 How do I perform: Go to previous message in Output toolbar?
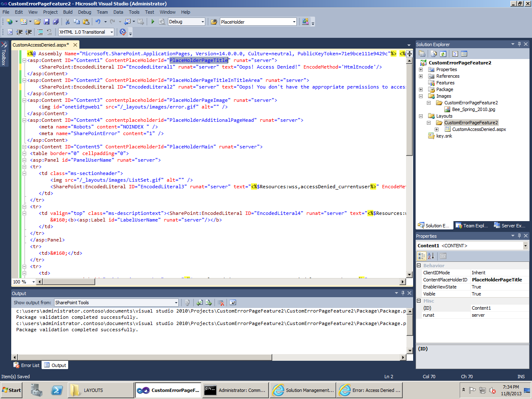click(x=200, y=303)
